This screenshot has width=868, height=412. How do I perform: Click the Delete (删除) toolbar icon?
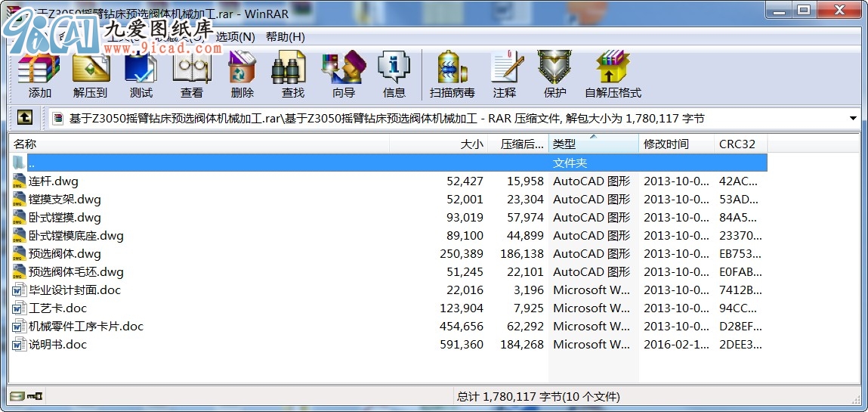[x=242, y=74]
